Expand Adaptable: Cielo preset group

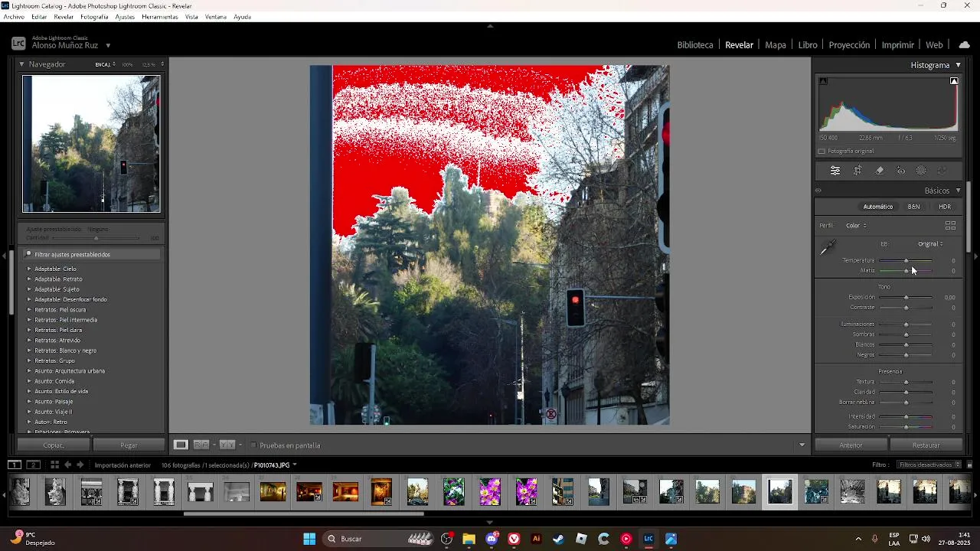(x=29, y=269)
